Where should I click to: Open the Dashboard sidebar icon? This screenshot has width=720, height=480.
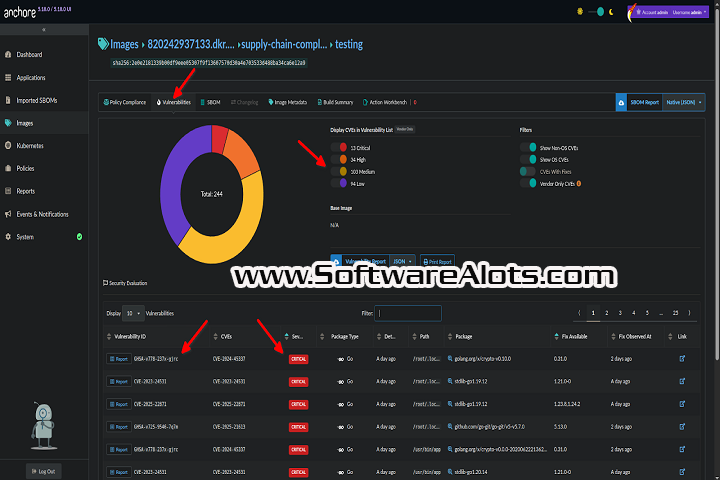[x=10, y=54]
